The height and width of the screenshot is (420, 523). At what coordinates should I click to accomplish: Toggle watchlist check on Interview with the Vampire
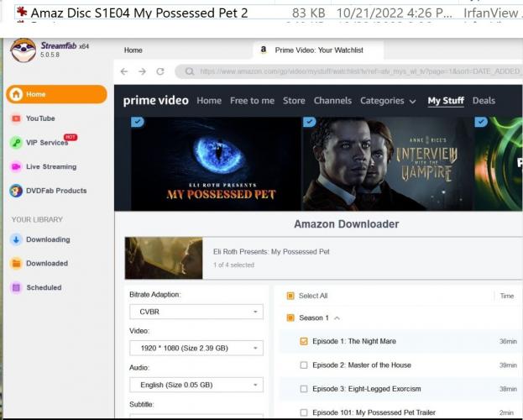[309, 122]
